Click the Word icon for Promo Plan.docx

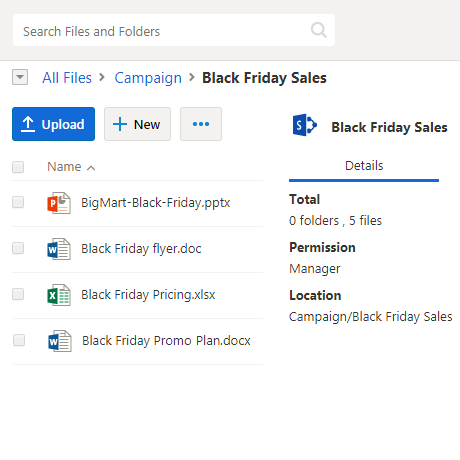60,341
